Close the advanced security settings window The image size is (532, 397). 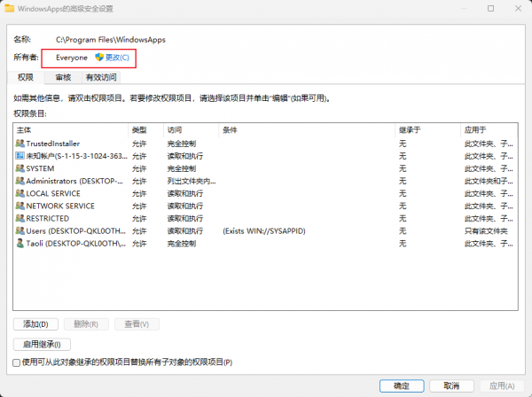[x=518, y=9]
